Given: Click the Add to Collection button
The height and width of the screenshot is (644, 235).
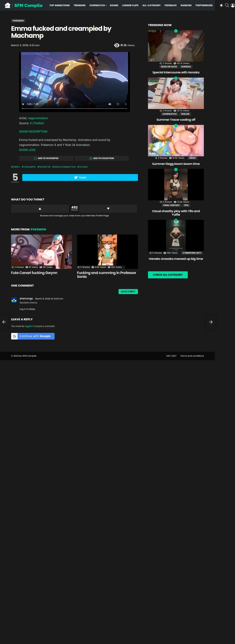Looking at the screenshot, I should pyautogui.click(x=102, y=158).
